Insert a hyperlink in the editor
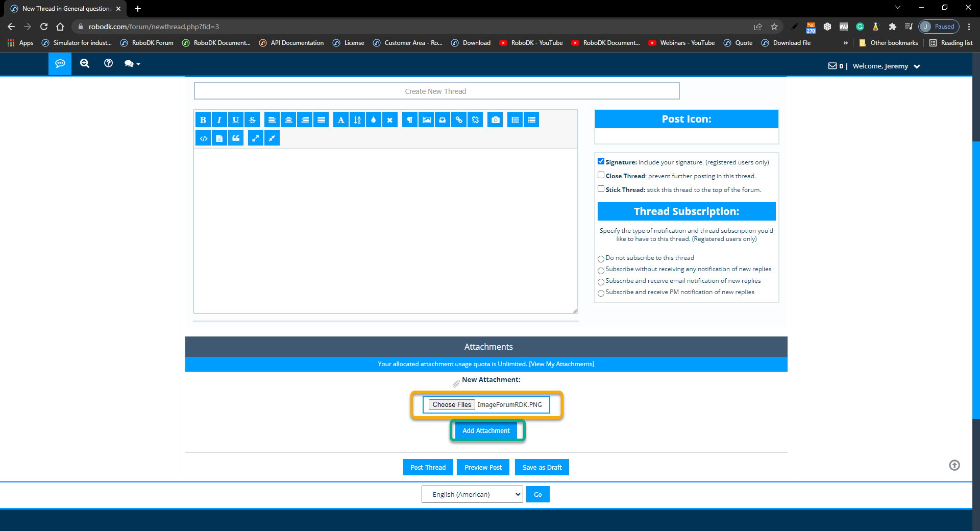 [x=459, y=120]
